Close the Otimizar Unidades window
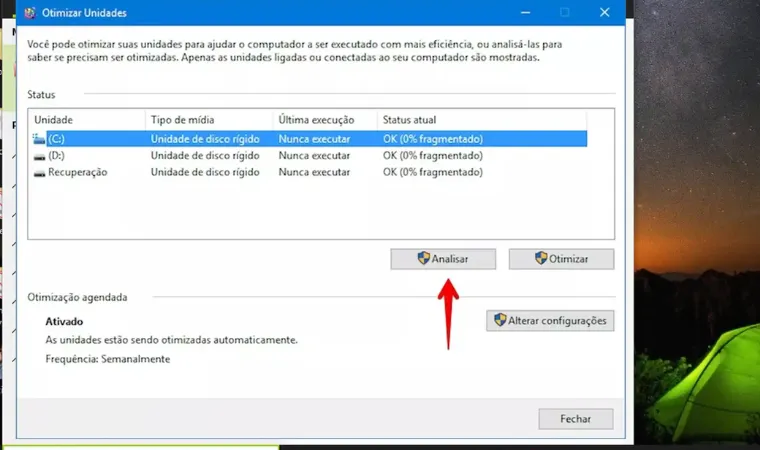The width and height of the screenshot is (760, 450). [604, 13]
